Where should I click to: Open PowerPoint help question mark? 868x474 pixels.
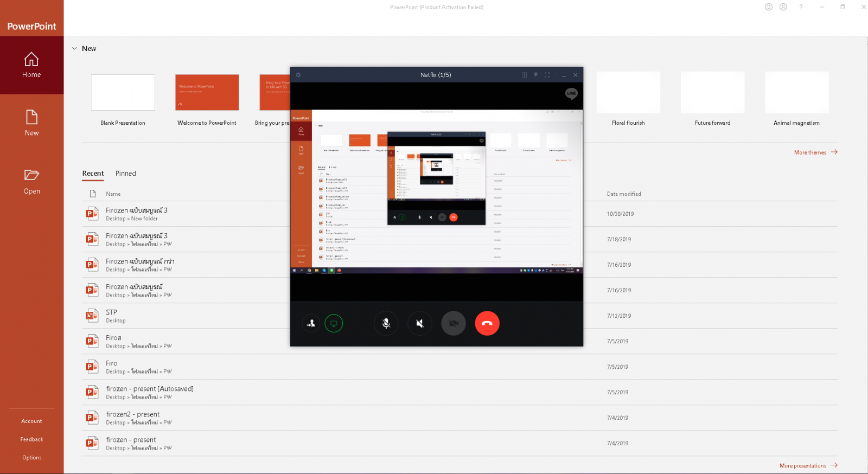point(801,7)
